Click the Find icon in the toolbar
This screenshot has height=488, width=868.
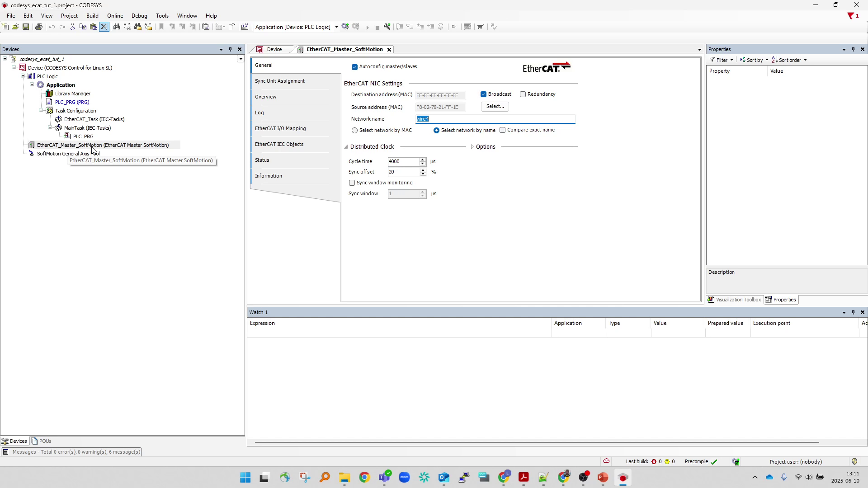(116, 27)
